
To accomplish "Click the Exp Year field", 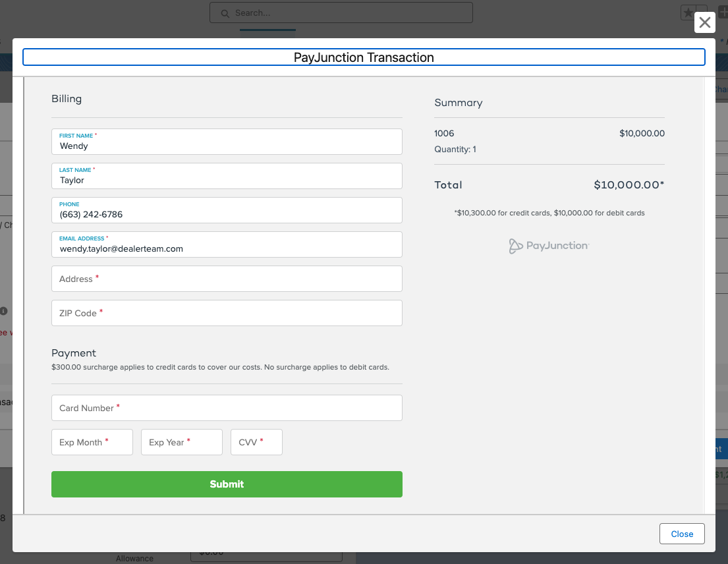I will click(x=182, y=442).
